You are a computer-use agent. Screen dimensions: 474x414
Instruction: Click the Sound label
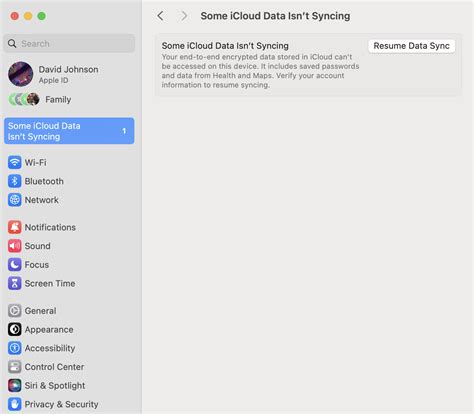[x=38, y=246]
